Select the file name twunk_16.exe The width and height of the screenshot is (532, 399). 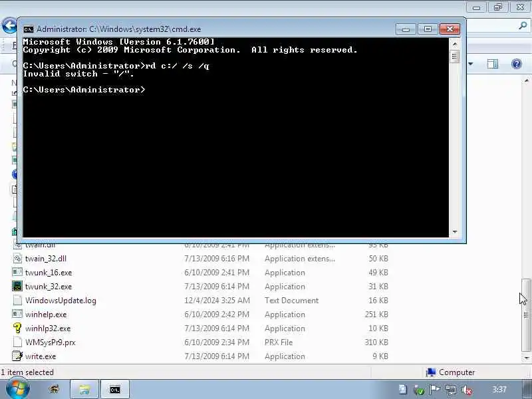click(49, 273)
